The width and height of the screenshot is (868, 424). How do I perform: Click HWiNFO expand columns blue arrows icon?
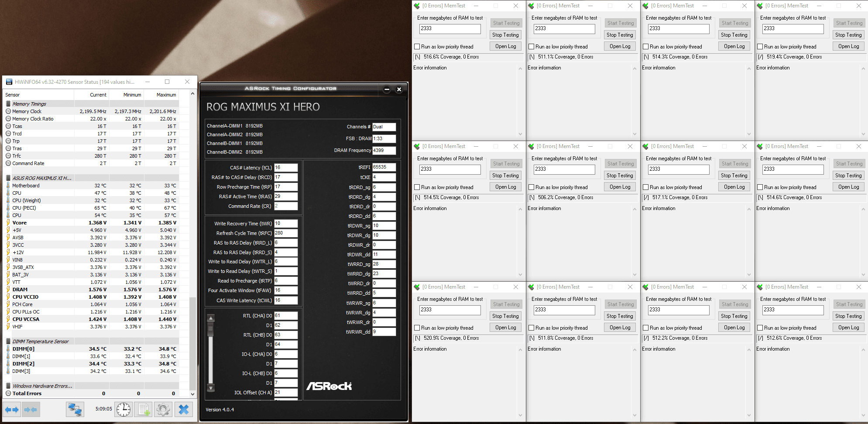click(x=12, y=410)
